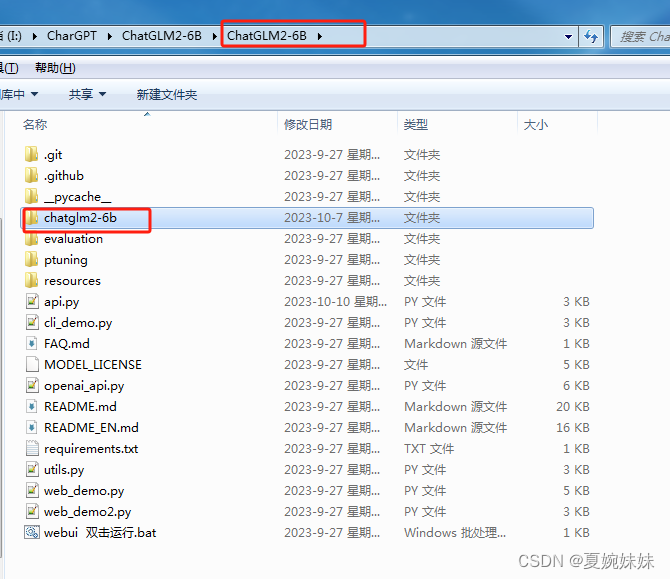The width and height of the screenshot is (670, 579).
Task: Click the web_demo.py file icon
Action: pos(32,490)
